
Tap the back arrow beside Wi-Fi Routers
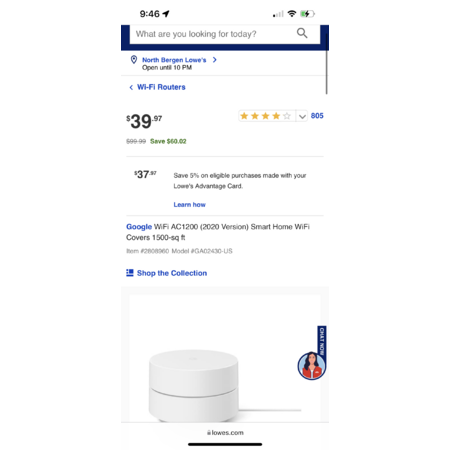point(131,87)
